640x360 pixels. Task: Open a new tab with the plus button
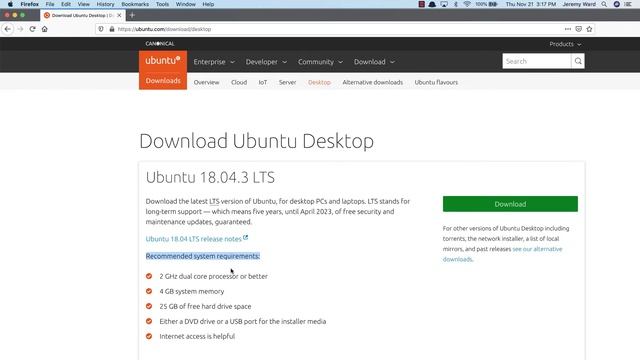132,15
